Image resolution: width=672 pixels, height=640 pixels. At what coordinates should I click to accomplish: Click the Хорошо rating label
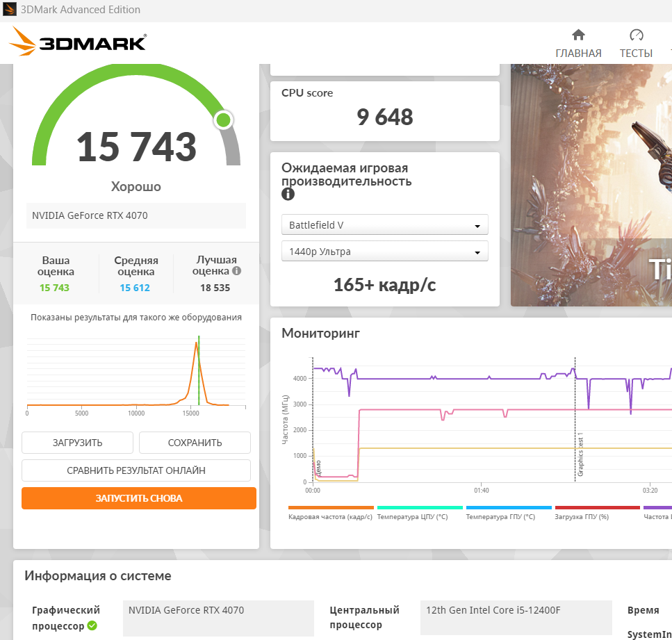click(x=136, y=186)
